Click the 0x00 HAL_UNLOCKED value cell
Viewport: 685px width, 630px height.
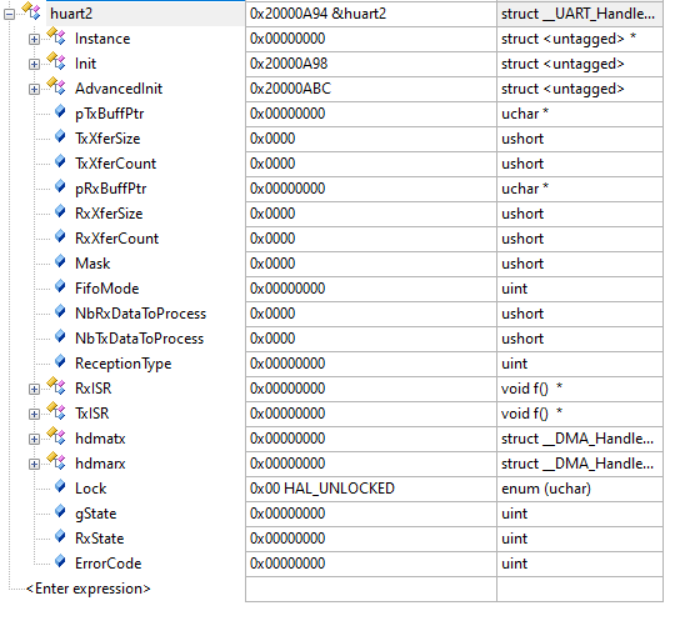click(371, 489)
